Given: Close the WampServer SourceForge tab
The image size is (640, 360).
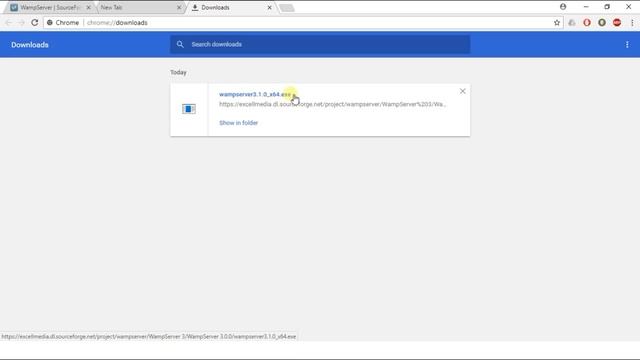Looking at the screenshot, I should coord(89,7).
